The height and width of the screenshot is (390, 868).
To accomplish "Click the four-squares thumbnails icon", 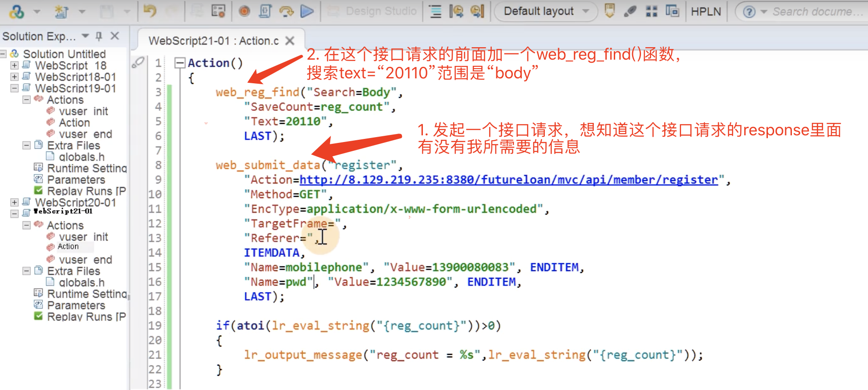I will click(652, 11).
